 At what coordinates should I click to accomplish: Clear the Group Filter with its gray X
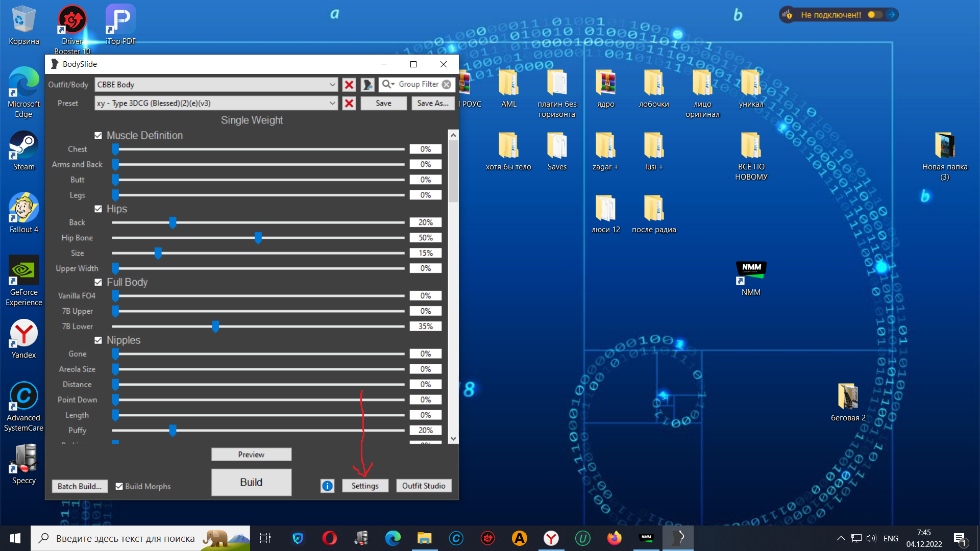[447, 85]
